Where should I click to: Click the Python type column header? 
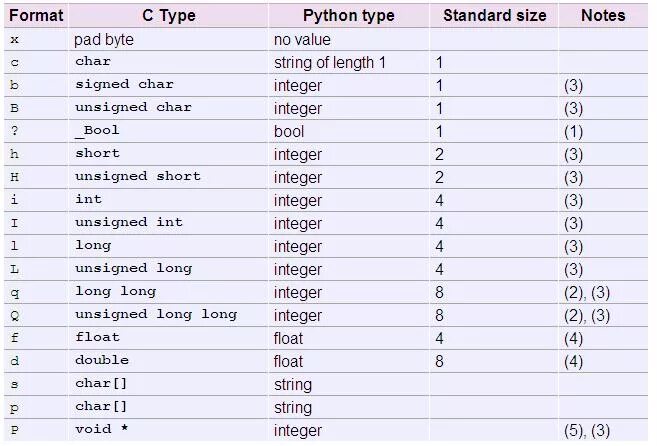(348, 15)
